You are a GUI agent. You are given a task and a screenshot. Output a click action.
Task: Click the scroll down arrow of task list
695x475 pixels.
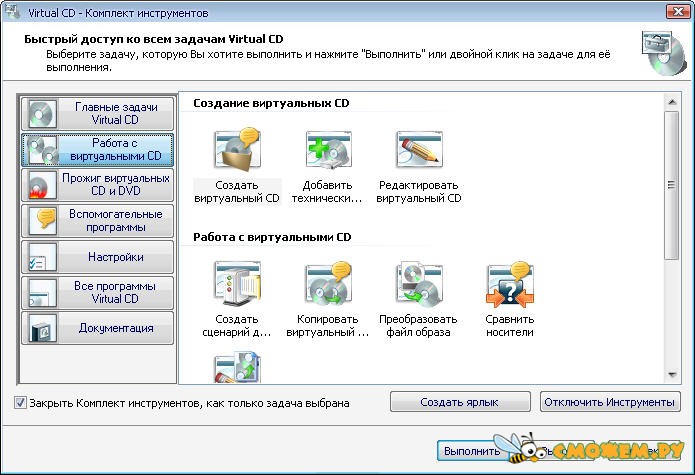pos(672,375)
